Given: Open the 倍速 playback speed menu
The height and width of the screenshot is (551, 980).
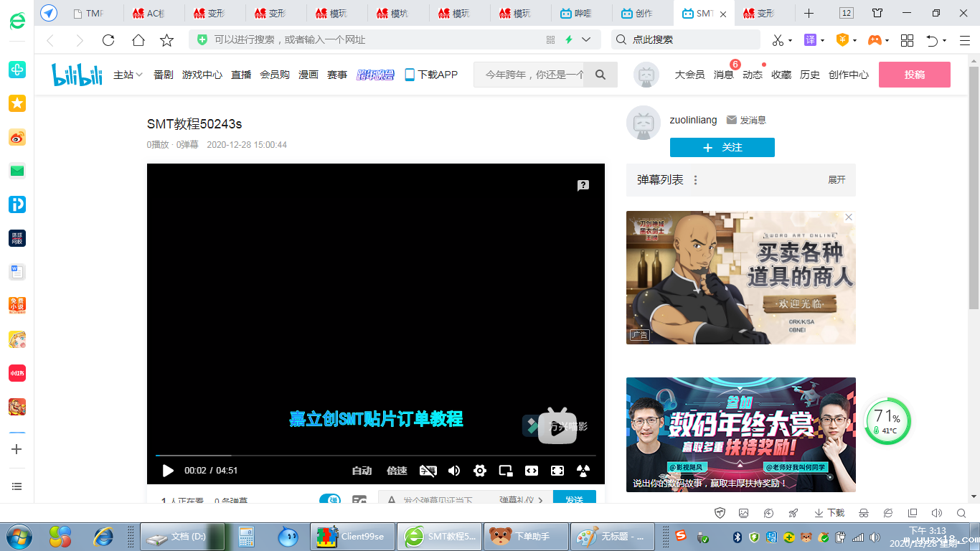Looking at the screenshot, I should tap(397, 471).
